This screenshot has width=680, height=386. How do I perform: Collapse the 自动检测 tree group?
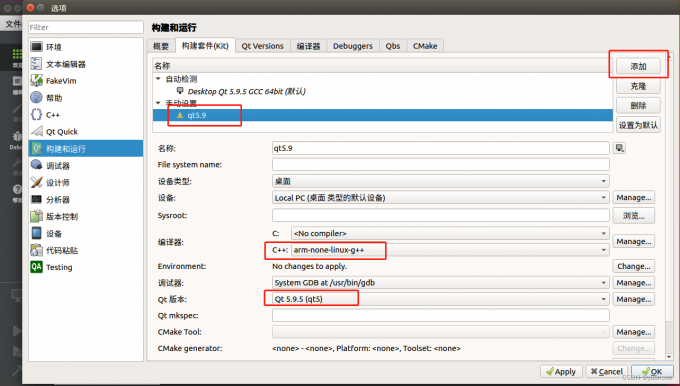point(158,79)
